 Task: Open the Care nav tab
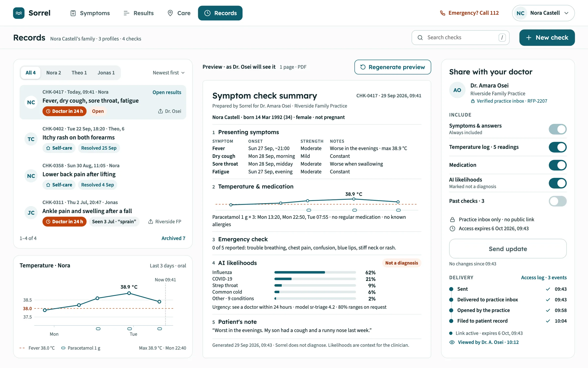[179, 13]
